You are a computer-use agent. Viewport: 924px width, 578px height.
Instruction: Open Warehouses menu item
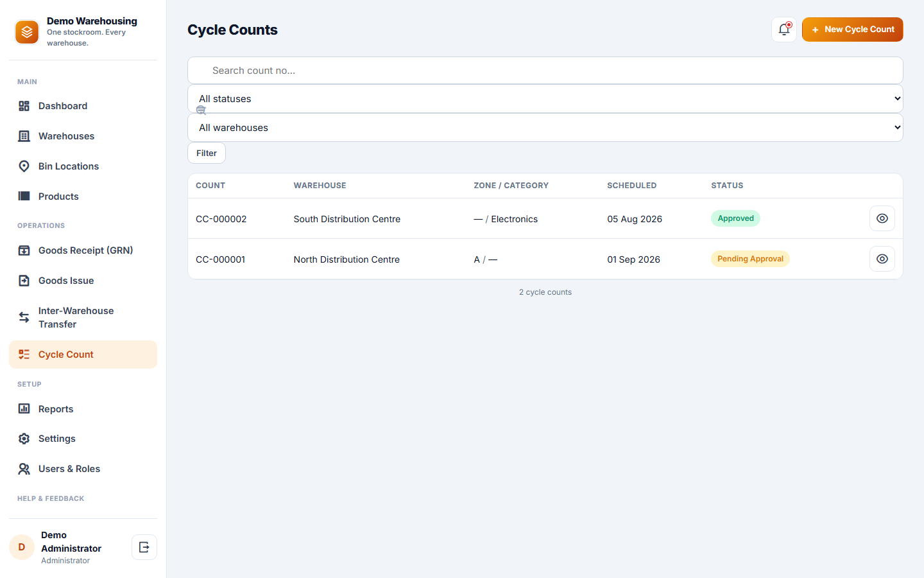(x=83, y=136)
